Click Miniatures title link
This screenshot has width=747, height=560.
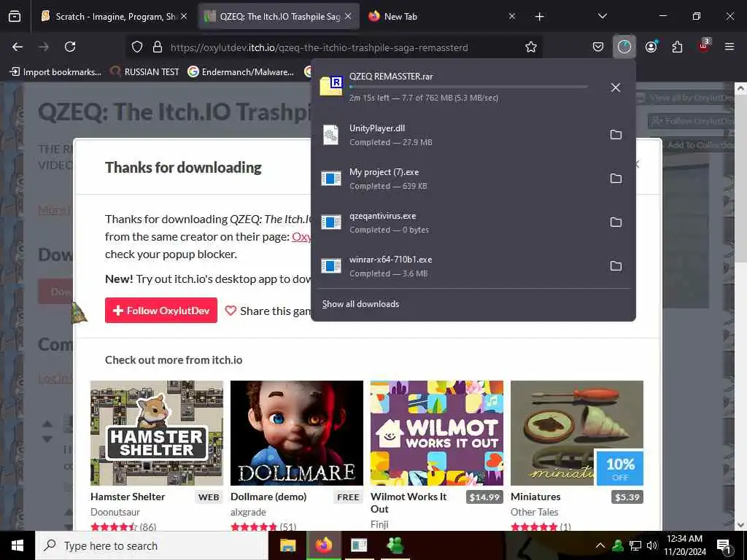click(535, 497)
